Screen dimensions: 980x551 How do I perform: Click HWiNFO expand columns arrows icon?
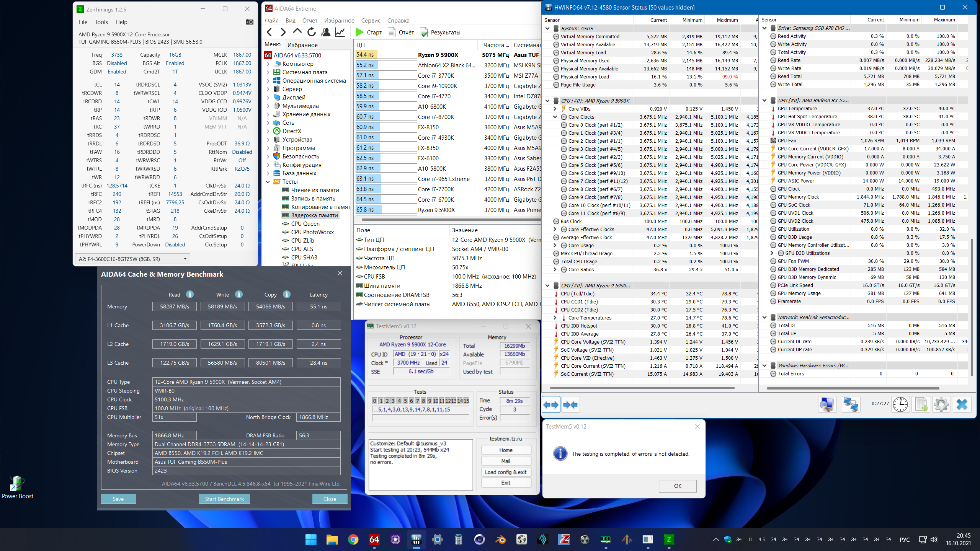coord(551,404)
